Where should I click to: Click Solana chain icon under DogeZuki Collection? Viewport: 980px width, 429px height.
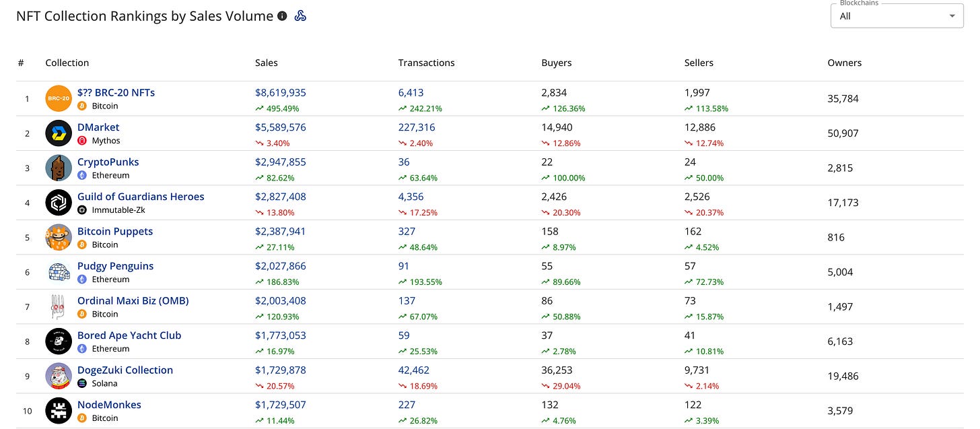point(82,383)
